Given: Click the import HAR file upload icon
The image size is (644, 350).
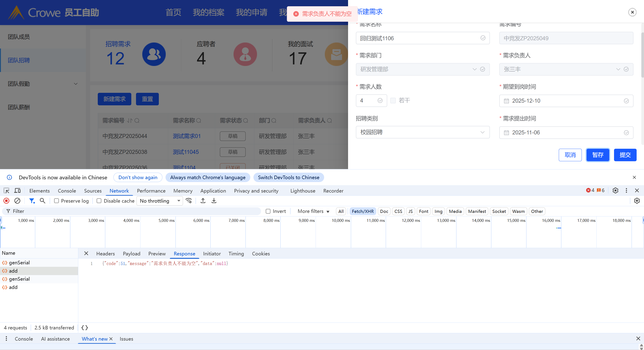Looking at the screenshot, I should (203, 201).
